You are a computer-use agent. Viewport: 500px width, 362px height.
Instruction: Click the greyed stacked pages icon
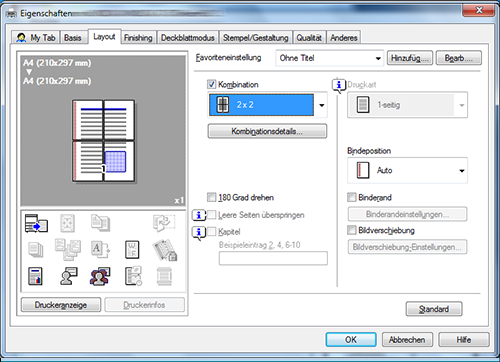click(x=35, y=250)
